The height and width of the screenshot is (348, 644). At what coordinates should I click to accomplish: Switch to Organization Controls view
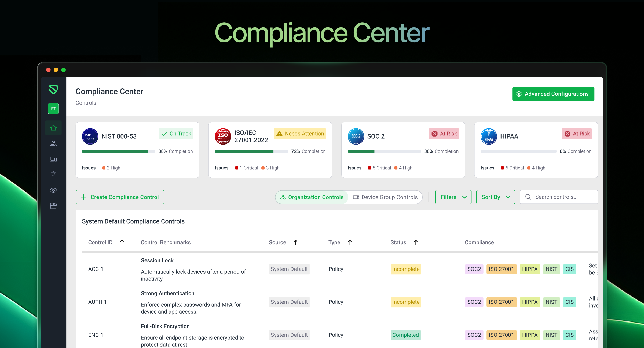(x=312, y=197)
